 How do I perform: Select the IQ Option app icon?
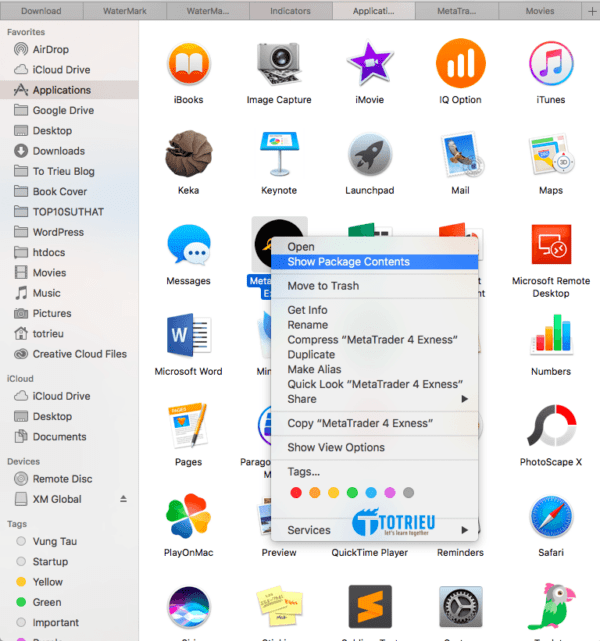[461, 63]
